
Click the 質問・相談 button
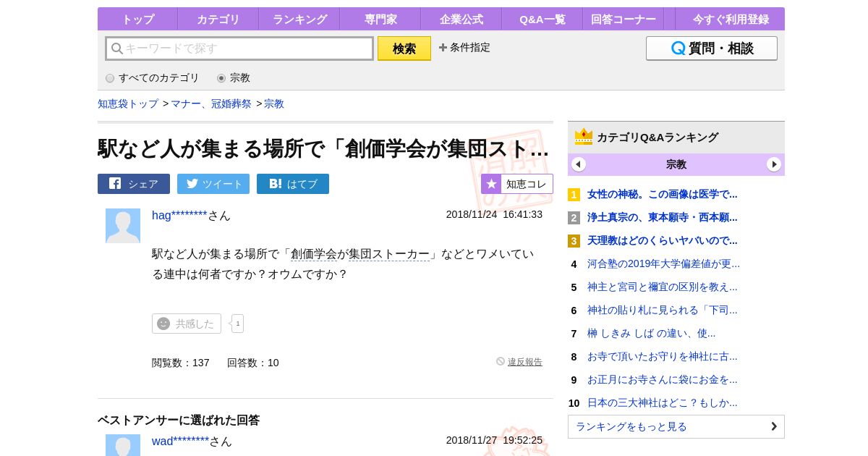click(712, 48)
